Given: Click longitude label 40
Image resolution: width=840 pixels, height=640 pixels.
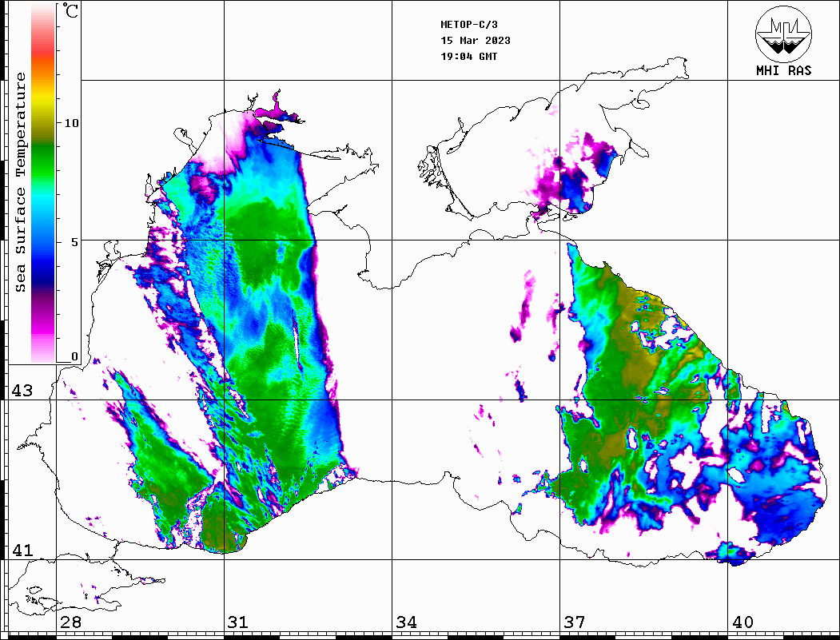Looking at the screenshot, I should tap(742, 622).
